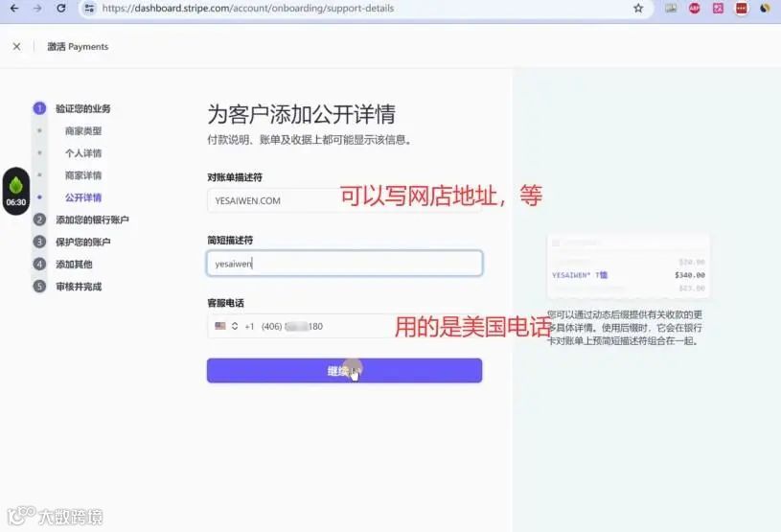Open the 公开详情 sub-step
Viewport: 781px width, 532px height.
coord(82,197)
